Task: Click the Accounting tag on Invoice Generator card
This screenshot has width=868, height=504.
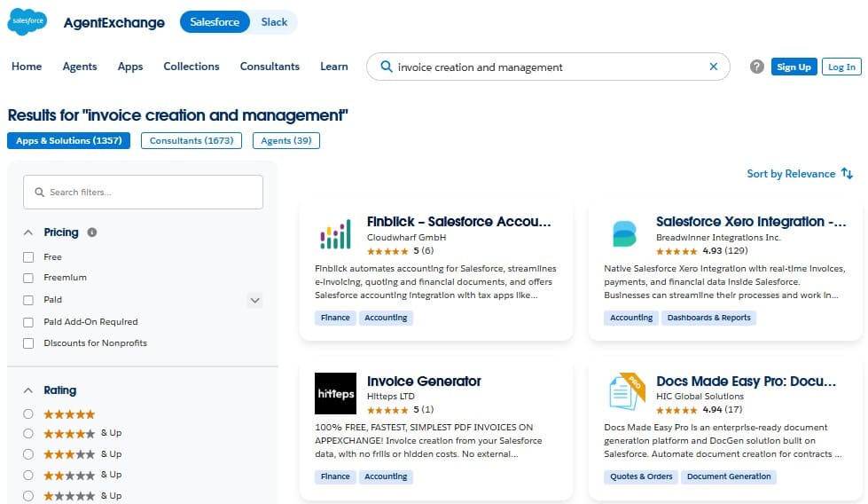Action: 386,476
